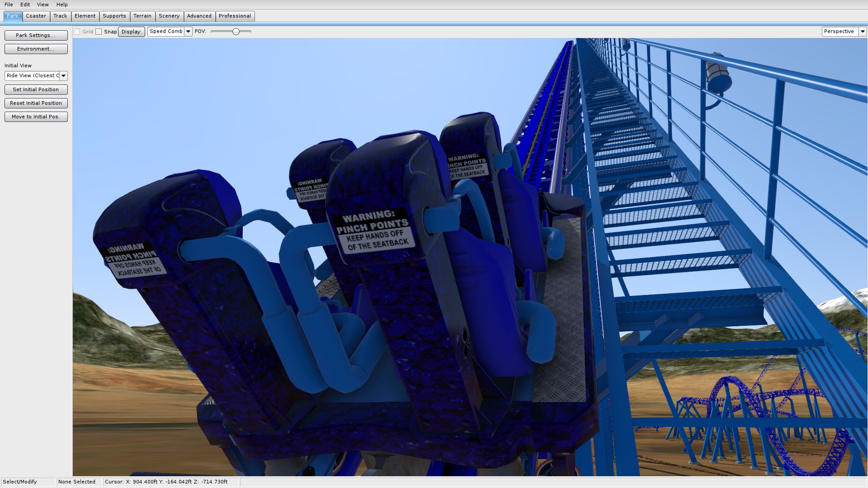
Task: Toggle the Grid checkbox
Action: click(x=77, y=32)
